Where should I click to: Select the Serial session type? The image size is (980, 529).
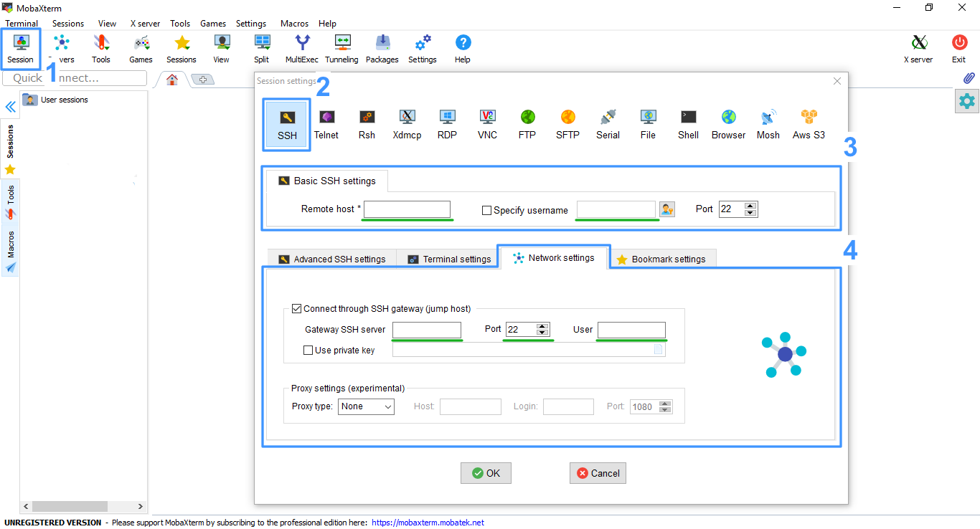[x=608, y=125]
